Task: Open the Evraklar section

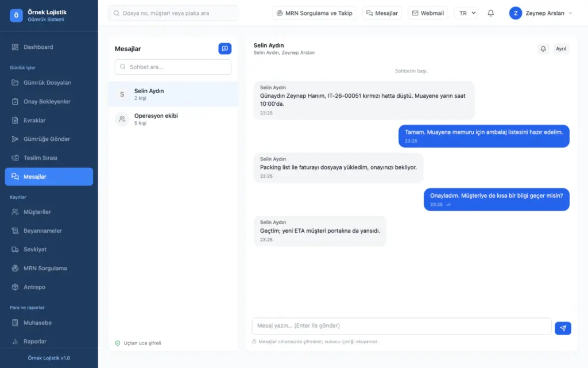Action: (49, 120)
